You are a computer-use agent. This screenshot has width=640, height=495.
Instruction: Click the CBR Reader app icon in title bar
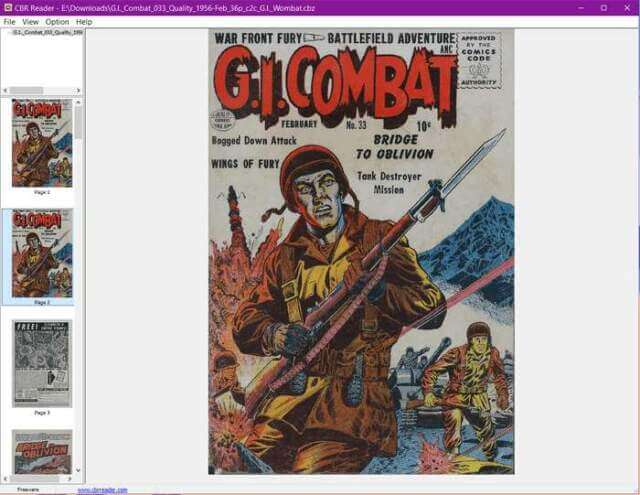point(7,7)
